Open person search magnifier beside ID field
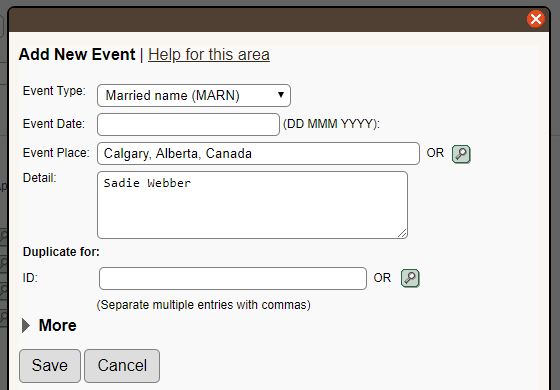The height and width of the screenshot is (390, 560). 410,278
